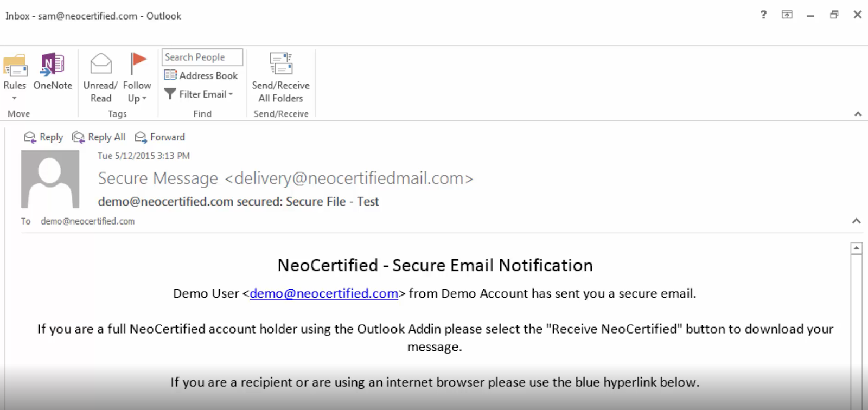
Task: Open the Address Book
Action: click(x=201, y=75)
